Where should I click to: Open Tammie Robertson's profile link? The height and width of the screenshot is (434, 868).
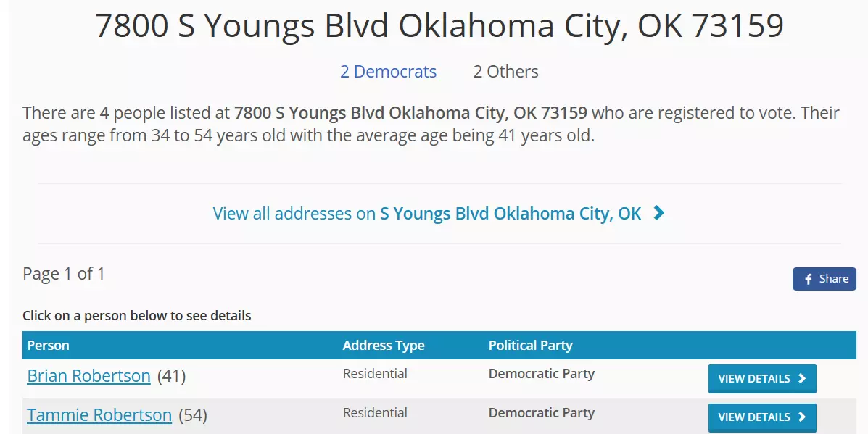pyautogui.click(x=99, y=415)
